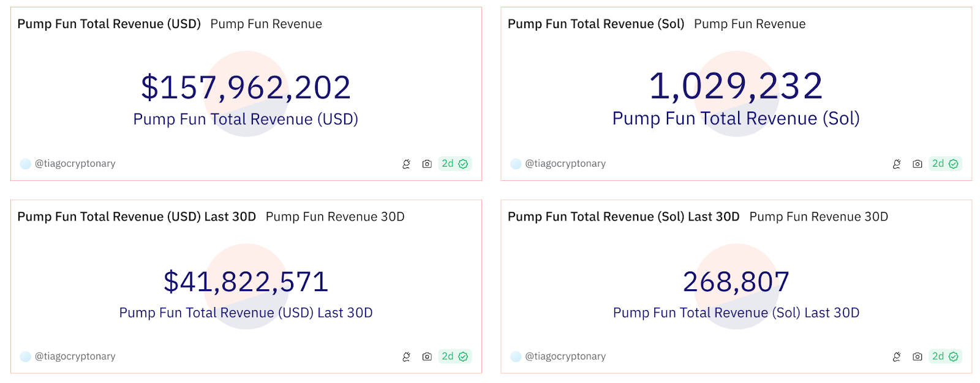This screenshot has height=383, width=980.
Task: Open @tiagocryptonary profile from Total Revenue (USD) panel
Action: pos(75,164)
